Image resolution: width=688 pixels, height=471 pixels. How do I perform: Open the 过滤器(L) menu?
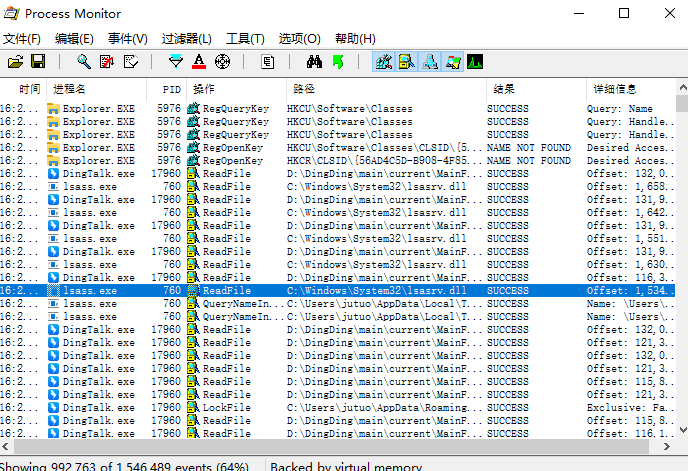tap(186, 39)
